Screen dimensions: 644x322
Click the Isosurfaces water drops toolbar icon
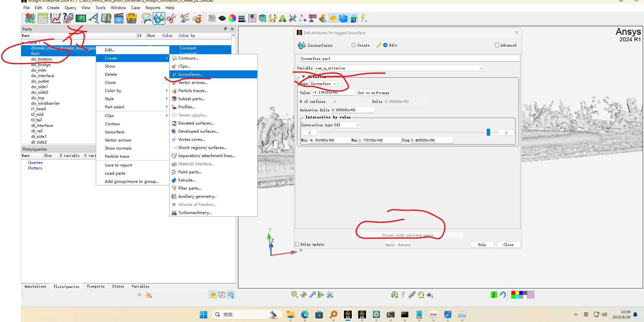click(x=159, y=19)
